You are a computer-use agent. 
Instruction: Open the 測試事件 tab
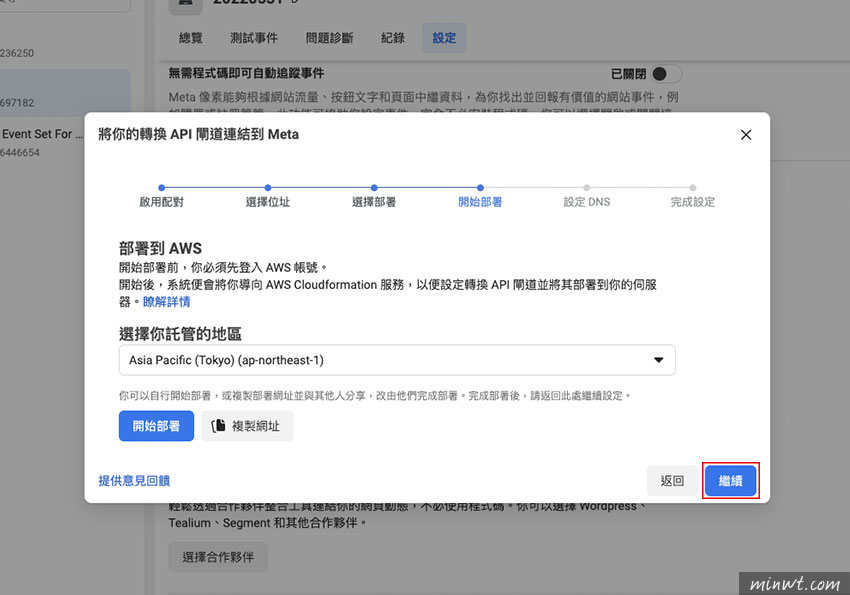254,38
